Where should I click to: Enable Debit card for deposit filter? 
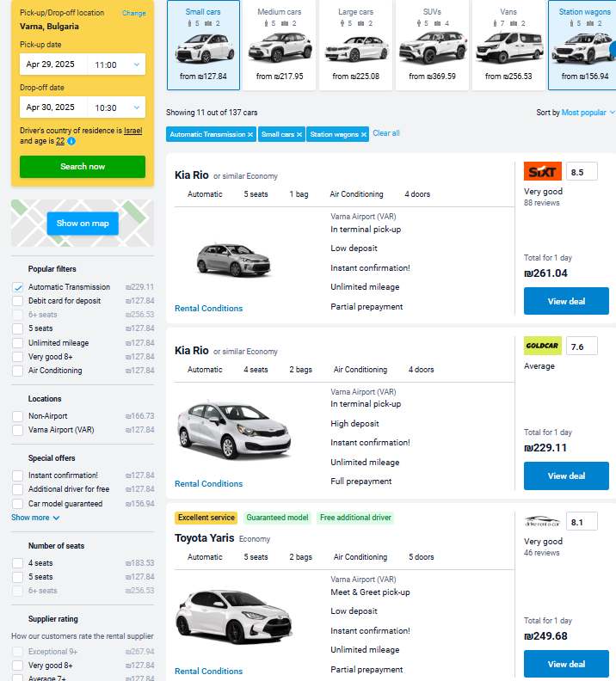[18, 301]
